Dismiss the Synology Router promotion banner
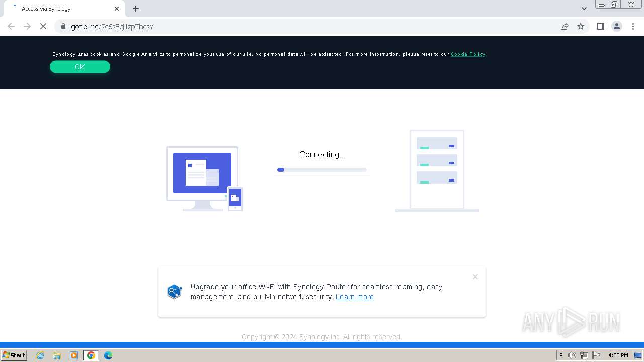The width and height of the screenshot is (644, 362). pyautogui.click(x=475, y=277)
